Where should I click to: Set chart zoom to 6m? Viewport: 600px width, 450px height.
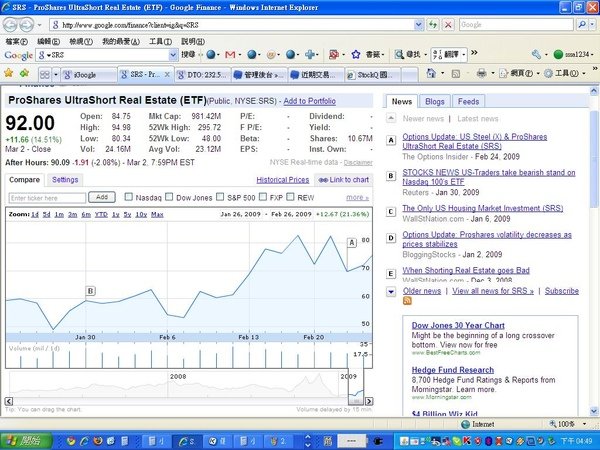86,215
